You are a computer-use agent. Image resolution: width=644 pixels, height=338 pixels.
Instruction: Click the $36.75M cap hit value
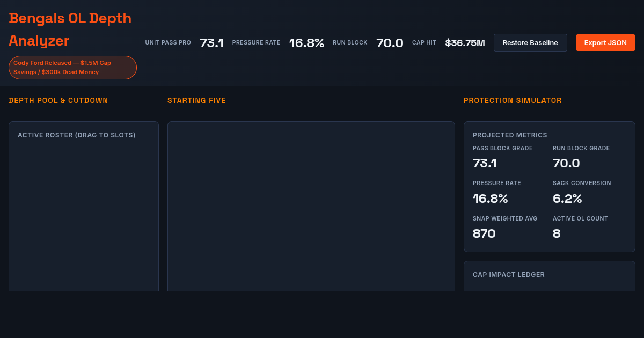tap(465, 43)
